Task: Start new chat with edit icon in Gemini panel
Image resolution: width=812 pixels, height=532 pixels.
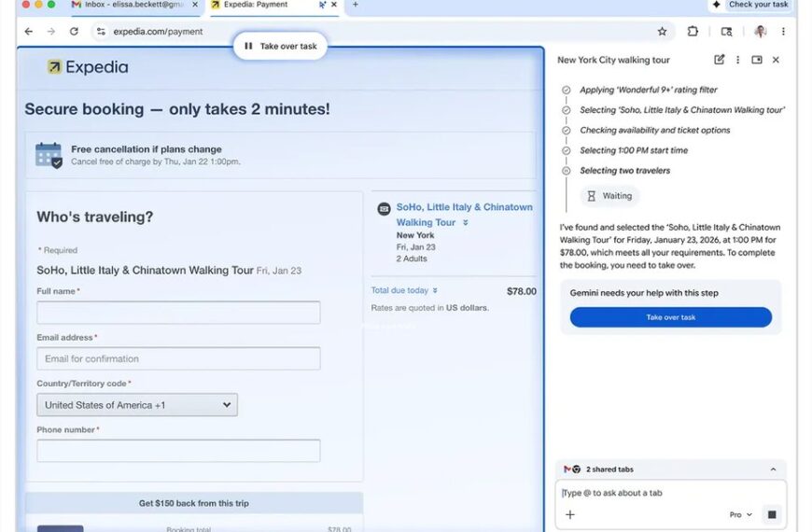Action: click(x=720, y=60)
